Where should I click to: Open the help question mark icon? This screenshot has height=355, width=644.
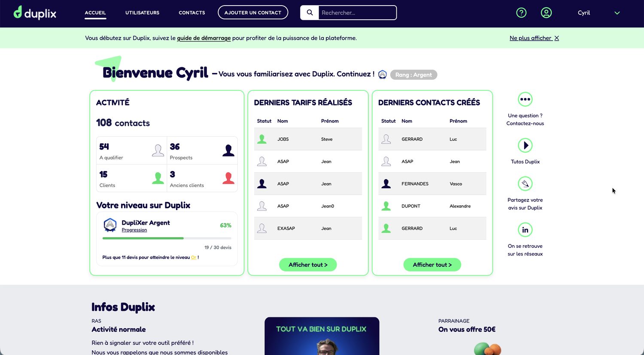click(521, 13)
